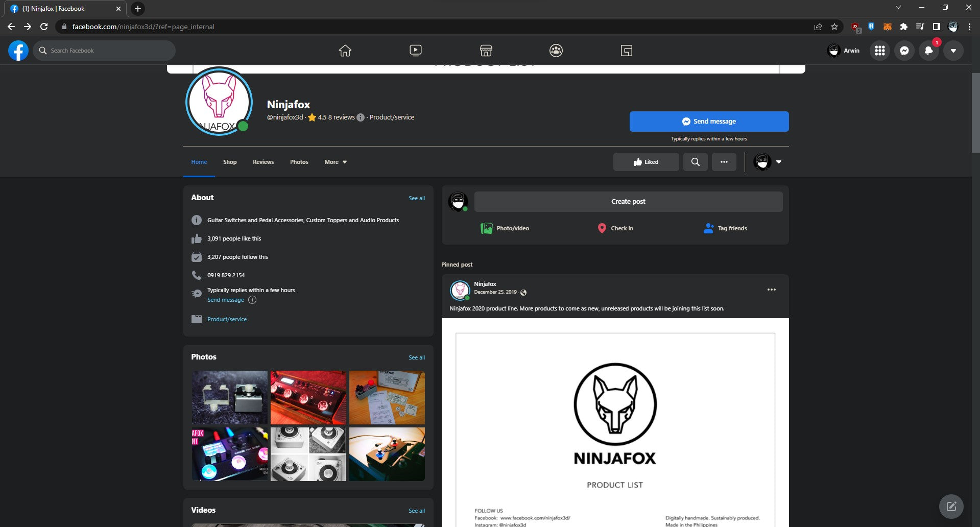Viewport: 980px width, 527px height.
Task: Open the apps grid menu
Action: click(x=879, y=50)
